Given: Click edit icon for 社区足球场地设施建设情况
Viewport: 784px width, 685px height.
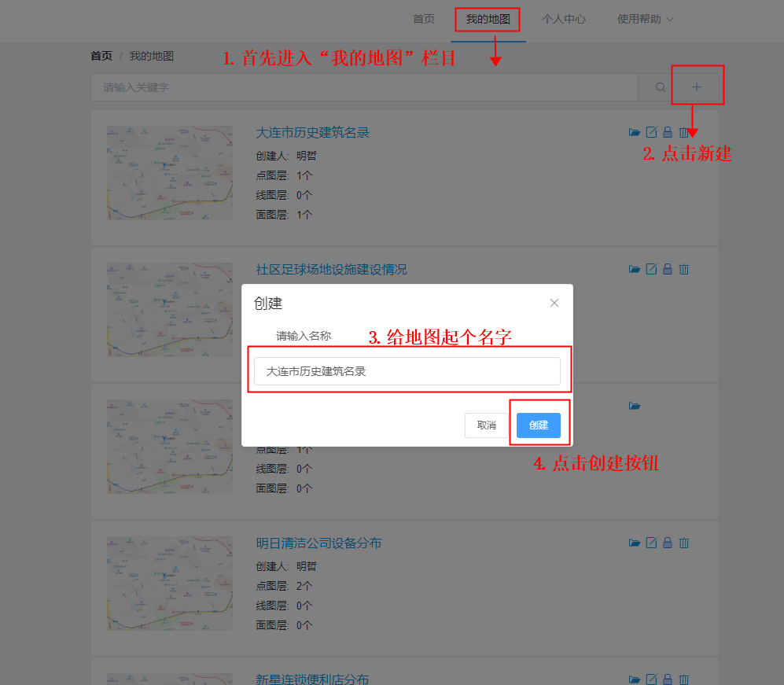Looking at the screenshot, I should 651,269.
